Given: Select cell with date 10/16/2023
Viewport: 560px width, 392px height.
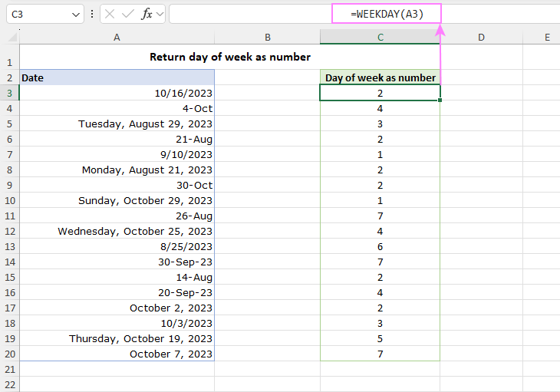Looking at the screenshot, I should tap(117, 93).
